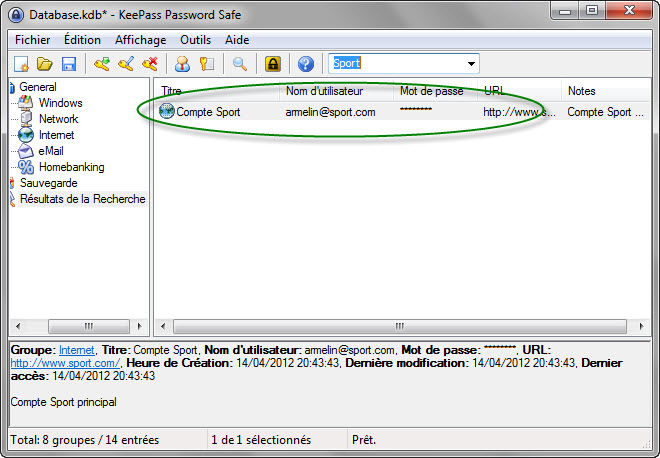Click the truncated http://www URL cell
The height and width of the screenshot is (458, 660).
coord(519,112)
